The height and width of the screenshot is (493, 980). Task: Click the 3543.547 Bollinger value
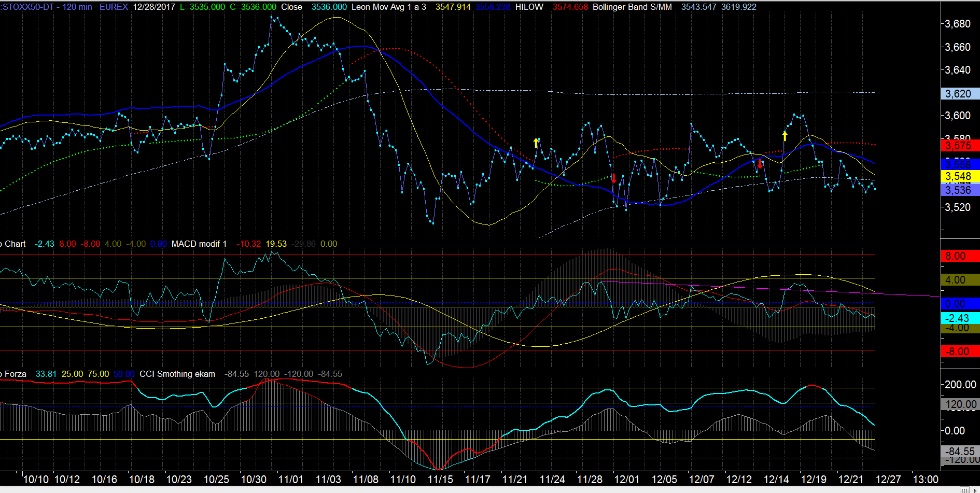[698, 7]
